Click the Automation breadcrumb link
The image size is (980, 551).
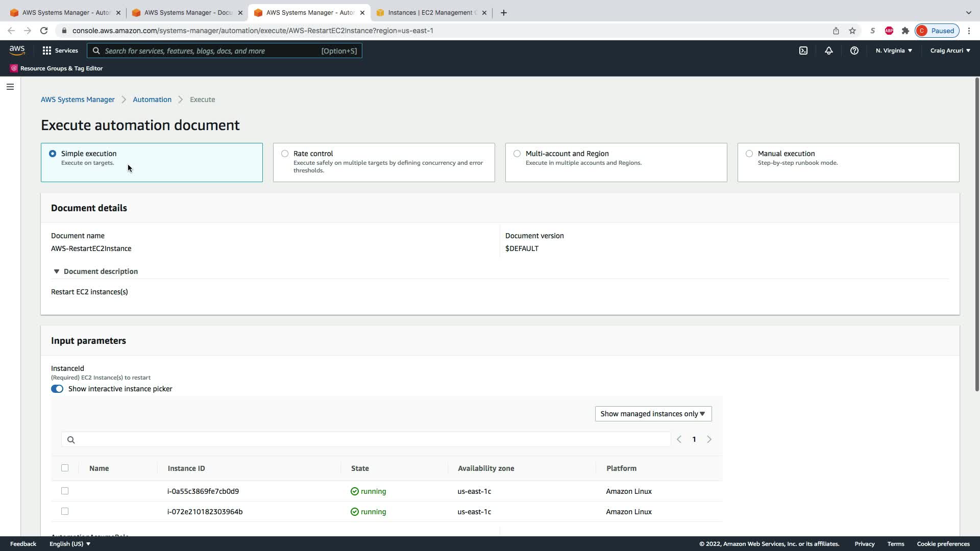[x=152, y=99]
